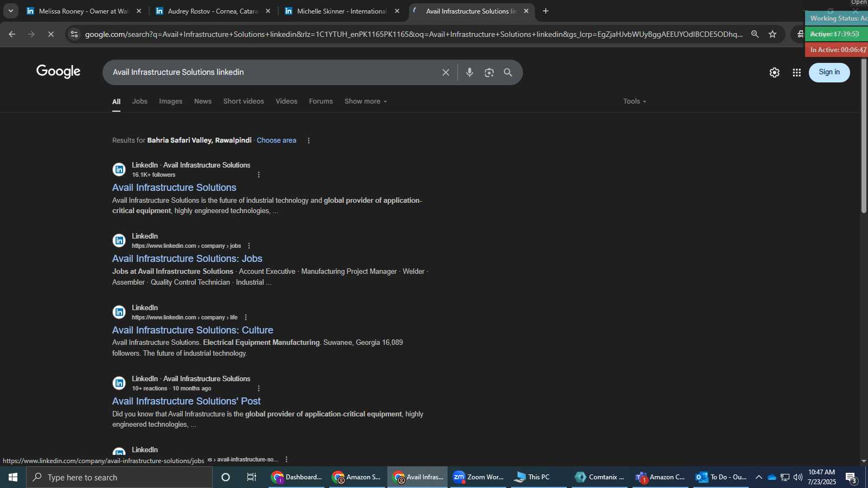Image resolution: width=868 pixels, height=488 pixels.
Task: Open the Comtanix taskbar app
Action: point(599,477)
